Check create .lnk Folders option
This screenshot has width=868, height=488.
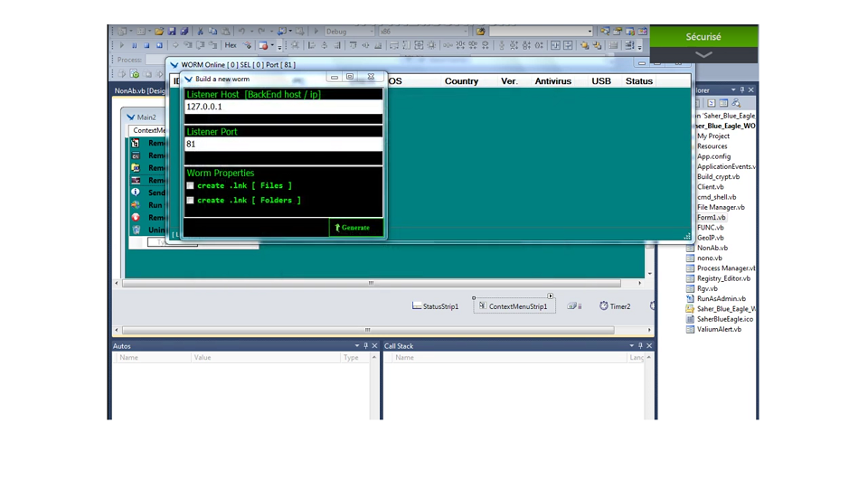point(190,201)
